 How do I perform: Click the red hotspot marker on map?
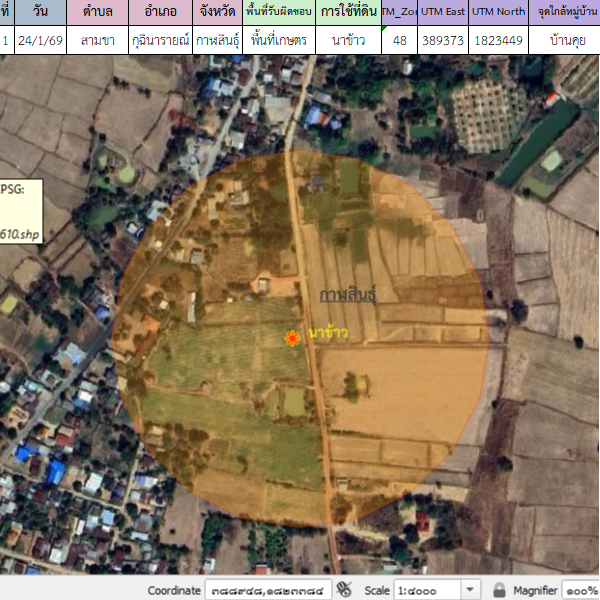point(292,339)
